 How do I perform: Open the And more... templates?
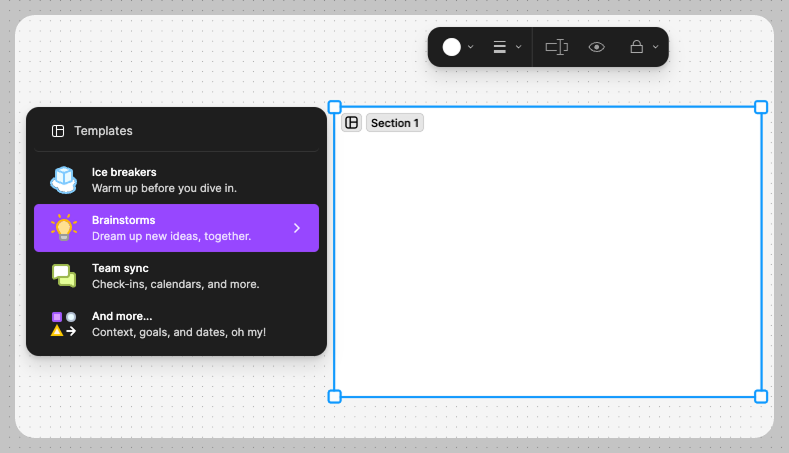[x=177, y=324]
